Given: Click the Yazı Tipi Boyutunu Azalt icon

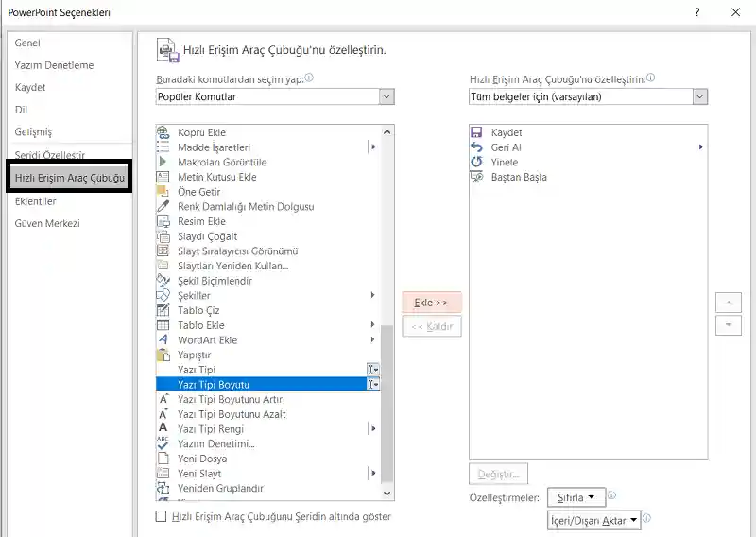Looking at the screenshot, I should click(x=163, y=414).
